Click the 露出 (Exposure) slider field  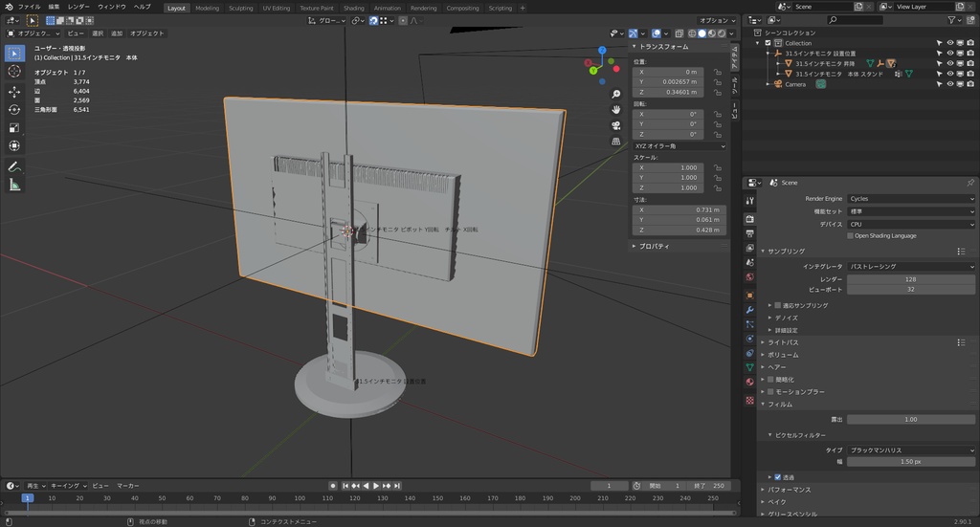910,419
